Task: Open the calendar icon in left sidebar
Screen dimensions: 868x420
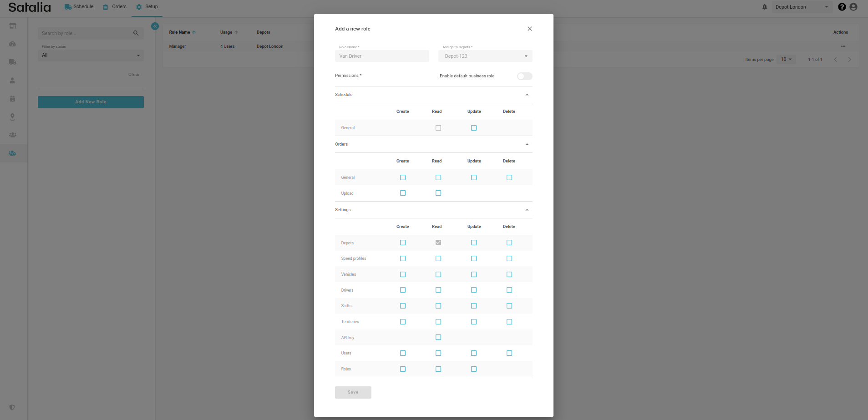Action: click(13, 98)
